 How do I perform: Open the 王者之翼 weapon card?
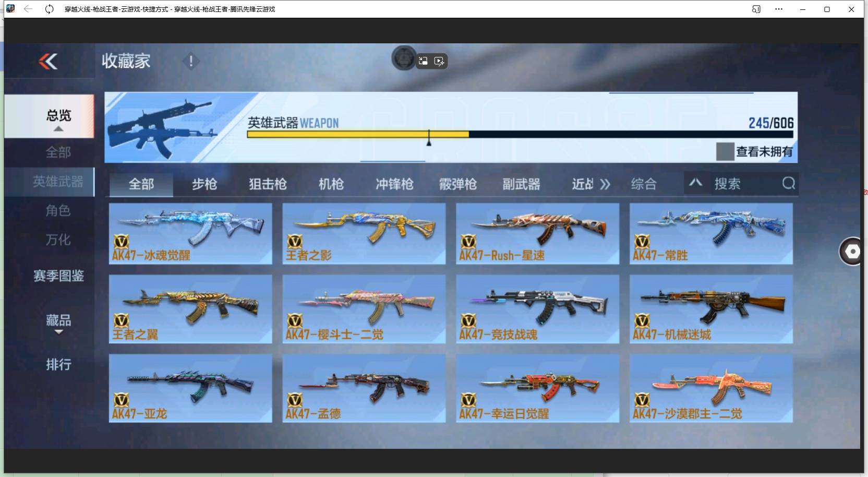pyautogui.click(x=190, y=309)
